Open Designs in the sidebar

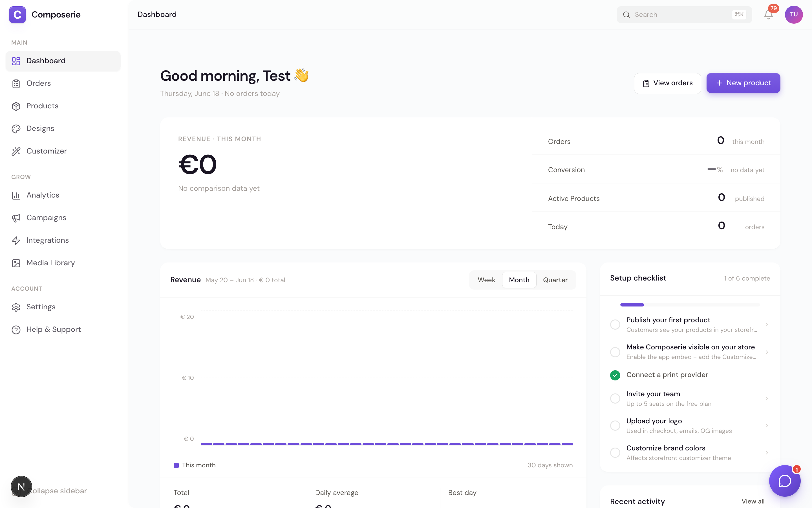(63, 128)
